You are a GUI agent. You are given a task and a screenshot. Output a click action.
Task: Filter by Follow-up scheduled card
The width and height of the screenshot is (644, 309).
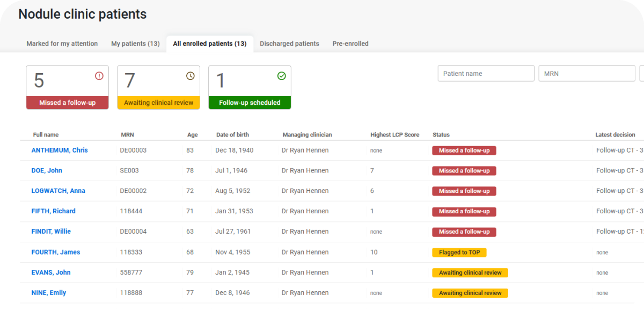pyautogui.click(x=250, y=88)
